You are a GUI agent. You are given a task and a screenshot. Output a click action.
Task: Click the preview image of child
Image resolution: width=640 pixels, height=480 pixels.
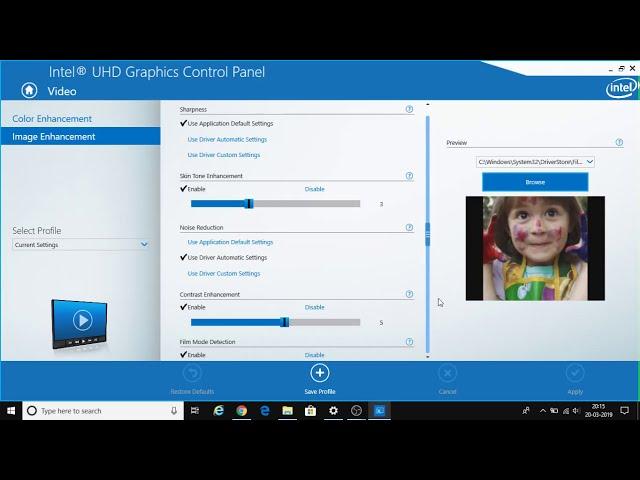[x=535, y=248]
